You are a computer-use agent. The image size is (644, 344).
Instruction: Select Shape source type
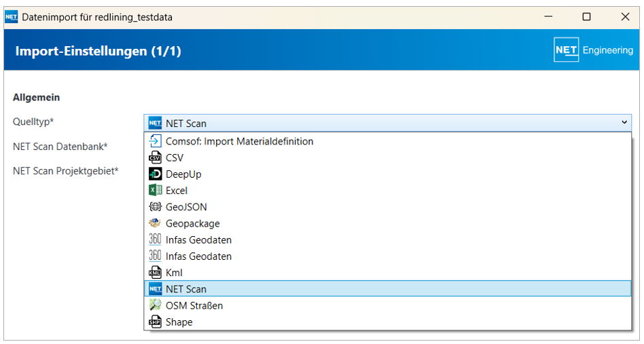[387, 322]
